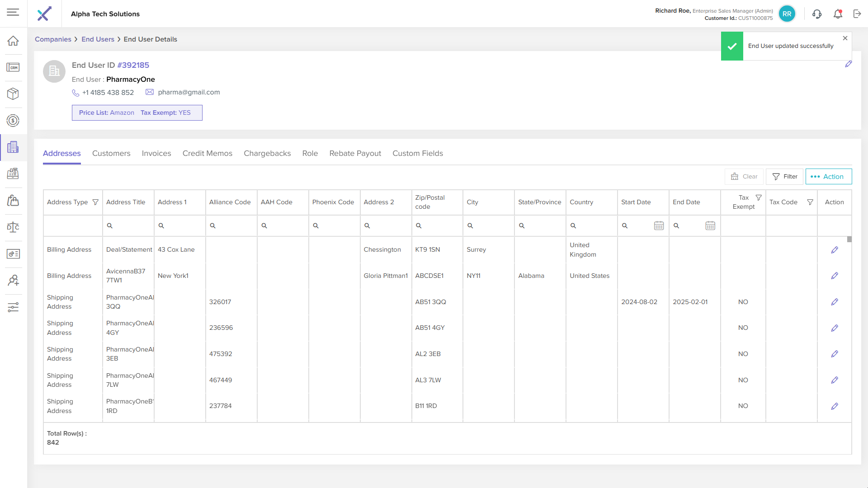868x488 pixels.
Task: Click the notification bell icon
Action: tap(838, 14)
